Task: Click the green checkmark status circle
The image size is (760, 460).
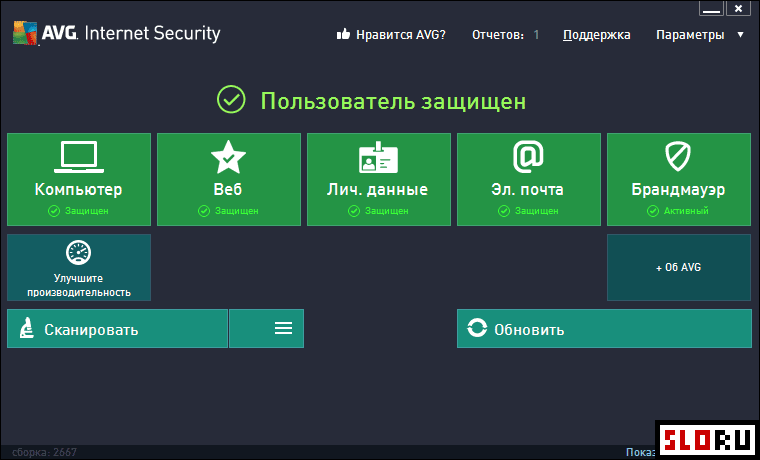Action: click(231, 99)
